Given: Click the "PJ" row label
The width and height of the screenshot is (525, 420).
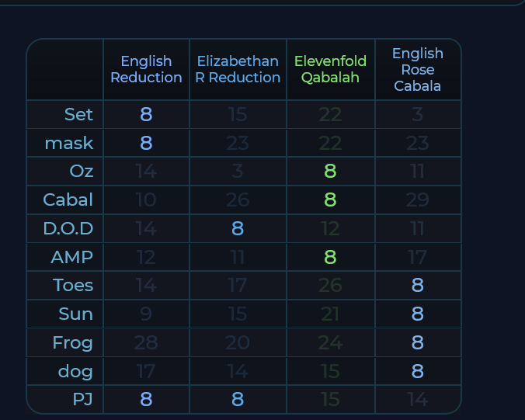Looking at the screenshot, I should coord(82,399).
